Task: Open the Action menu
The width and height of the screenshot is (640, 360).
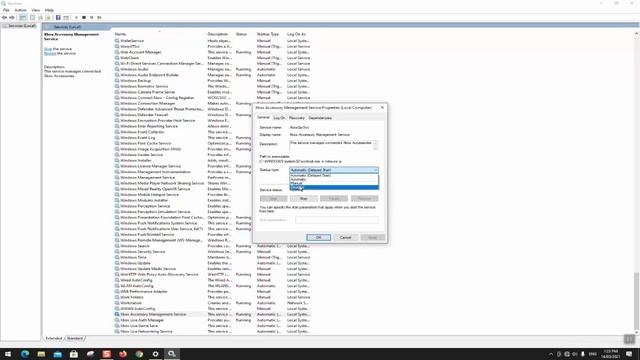Action: pos(20,10)
